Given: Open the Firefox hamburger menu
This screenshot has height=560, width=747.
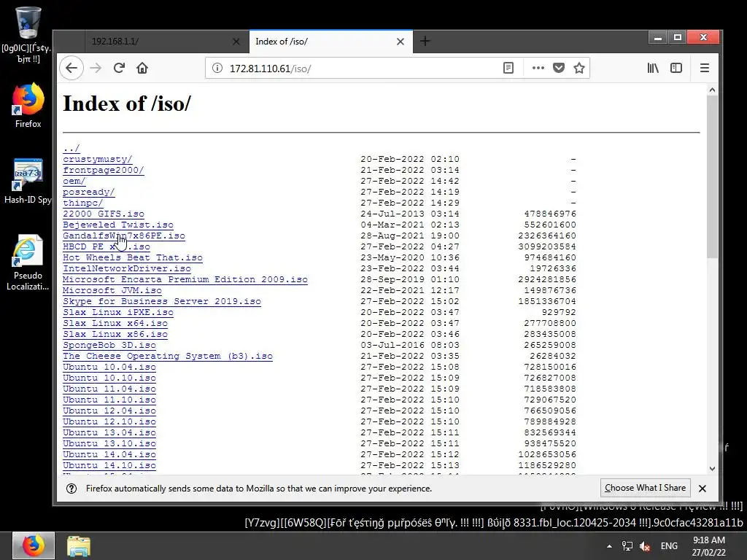Looking at the screenshot, I should coord(705,68).
